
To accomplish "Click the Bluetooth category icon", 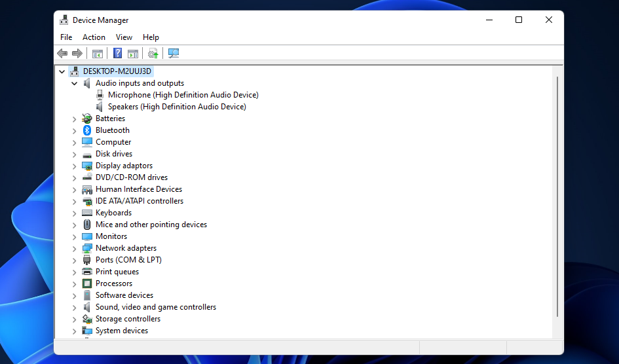I will pyautogui.click(x=87, y=130).
